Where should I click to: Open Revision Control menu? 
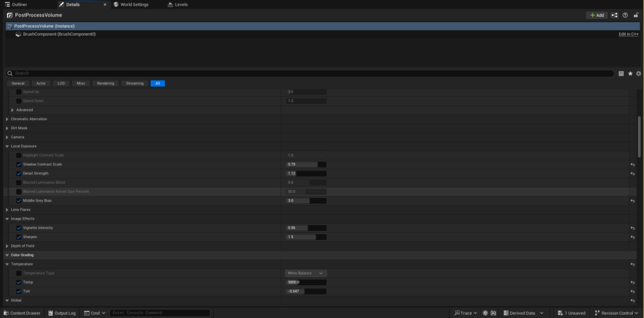(617, 313)
